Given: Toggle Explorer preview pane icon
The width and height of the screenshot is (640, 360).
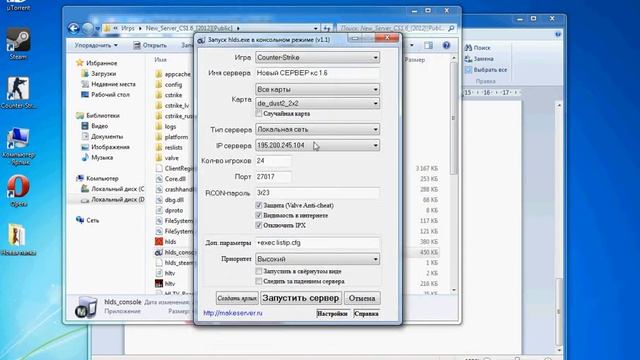Looking at the screenshot, I should pyautogui.click(x=428, y=45).
